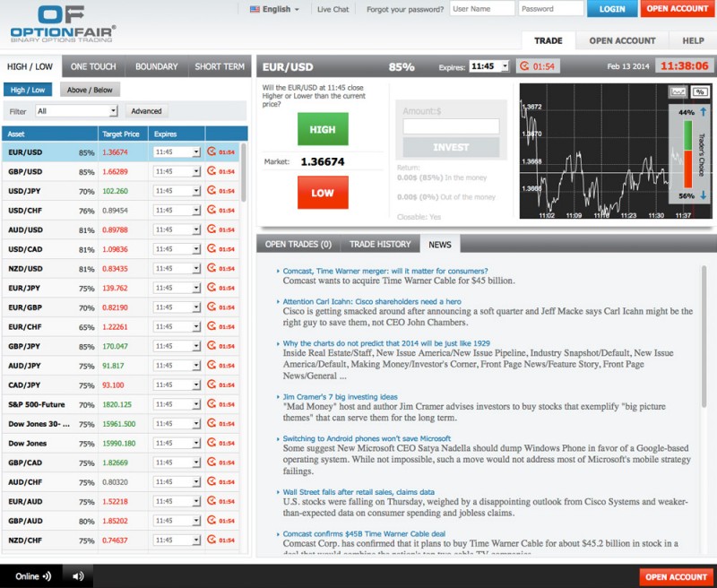Click the Forgot your password link
This screenshot has height=588, width=717.
point(405,9)
